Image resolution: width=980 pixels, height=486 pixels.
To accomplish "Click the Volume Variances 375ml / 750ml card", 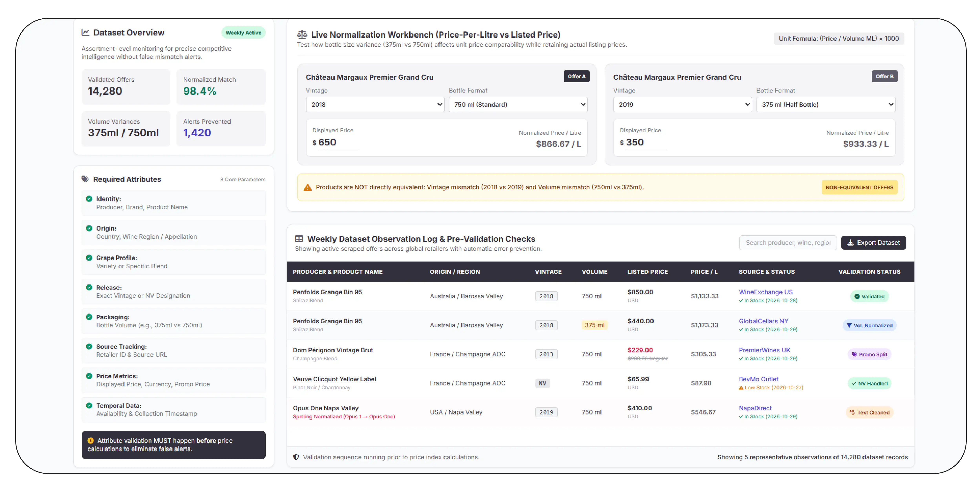I will 126,128.
